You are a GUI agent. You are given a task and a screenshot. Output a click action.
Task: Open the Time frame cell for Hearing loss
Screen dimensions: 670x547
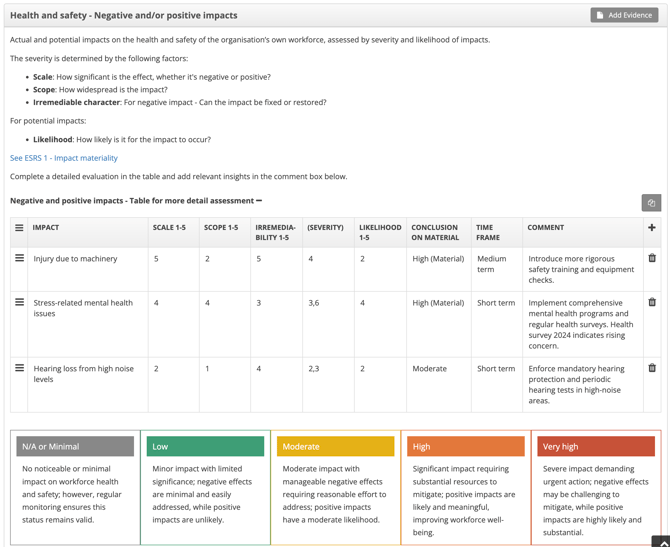coord(496,368)
